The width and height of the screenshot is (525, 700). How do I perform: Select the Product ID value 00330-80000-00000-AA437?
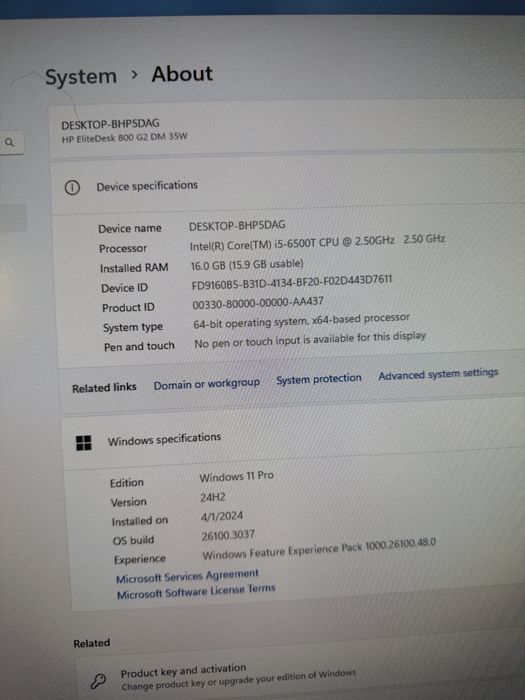pyautogui.click(x=258, y=303)
